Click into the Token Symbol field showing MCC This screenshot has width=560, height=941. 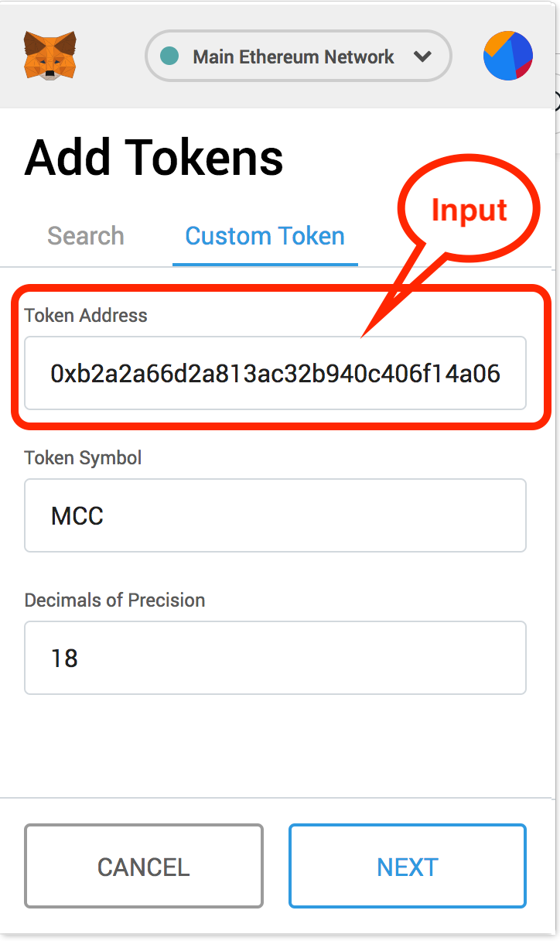coord(275,515)
